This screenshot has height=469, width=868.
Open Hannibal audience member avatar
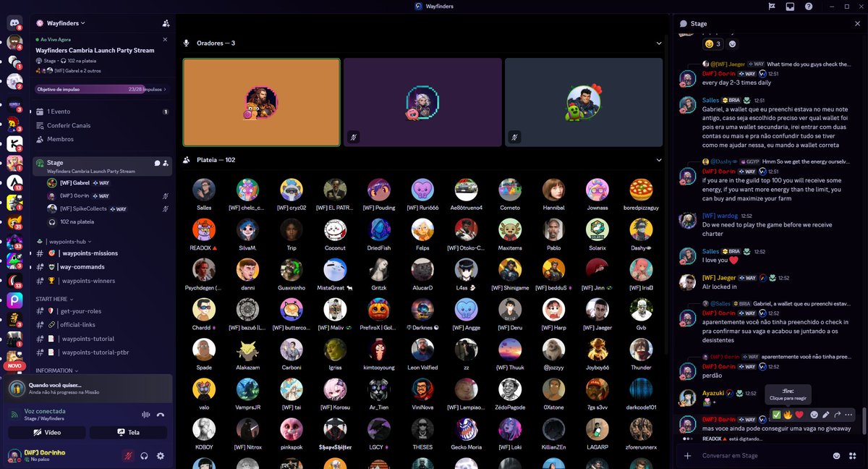pos(554,190)
